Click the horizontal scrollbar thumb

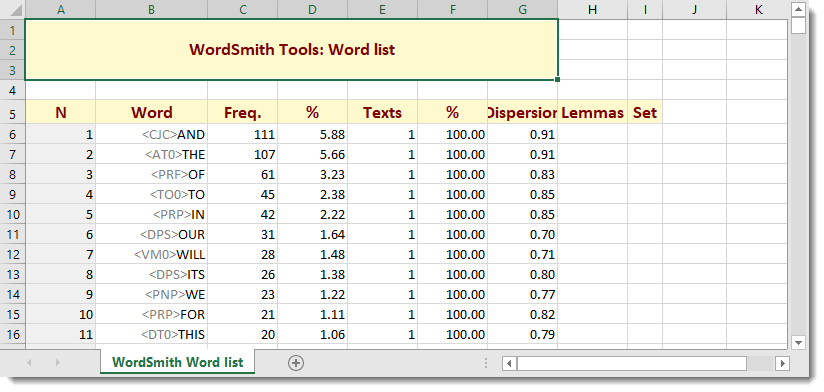pyautogui.click(x=632, y=363)
